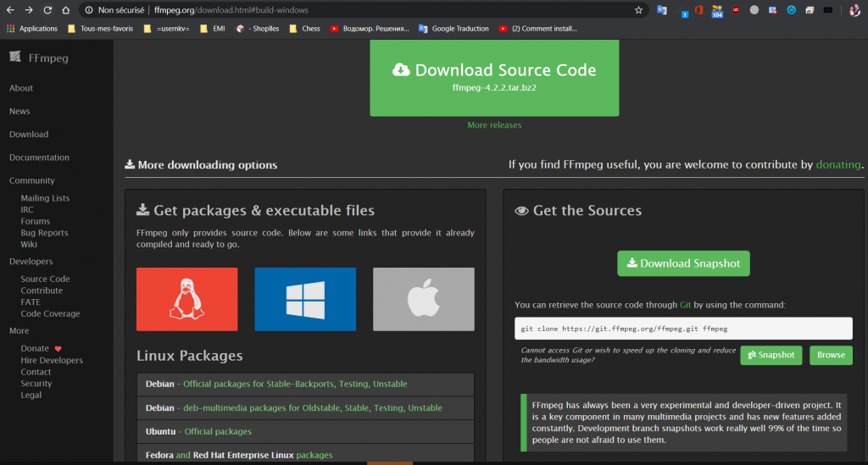Open News in the sidebar
The image size is (868, 465).
[19, 111]
